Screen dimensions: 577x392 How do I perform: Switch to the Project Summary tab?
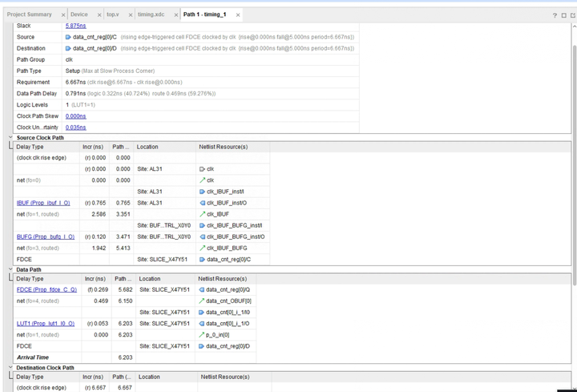29,14
